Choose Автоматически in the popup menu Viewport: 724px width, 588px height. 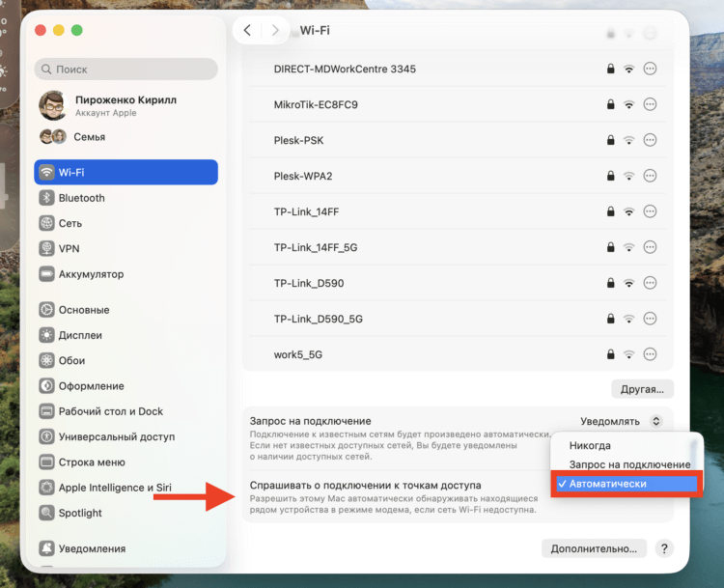pyautogui.click(x=627, y=484)
